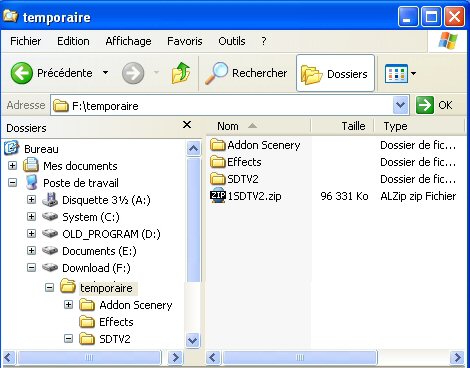The width and height of the screenshot is (470, 368).
Task: Click Documents (E:) drive icon
Action: pos(50,251)
